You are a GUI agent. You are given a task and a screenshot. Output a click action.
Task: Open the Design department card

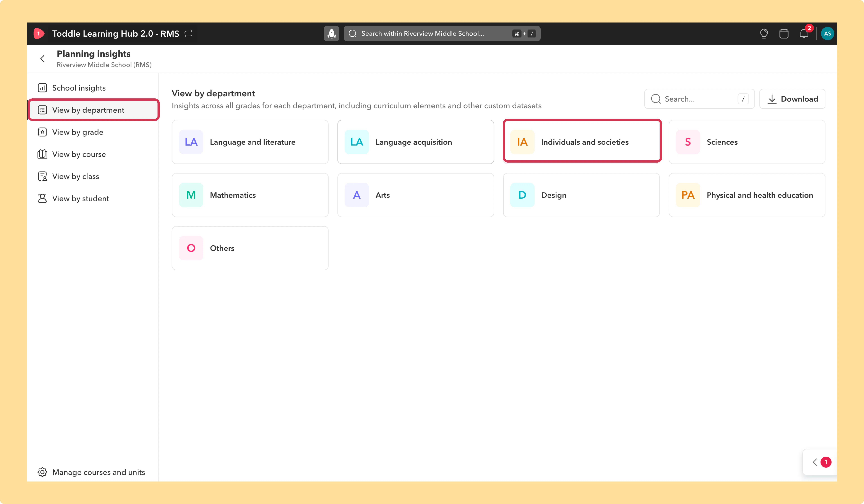coord(581,195)
